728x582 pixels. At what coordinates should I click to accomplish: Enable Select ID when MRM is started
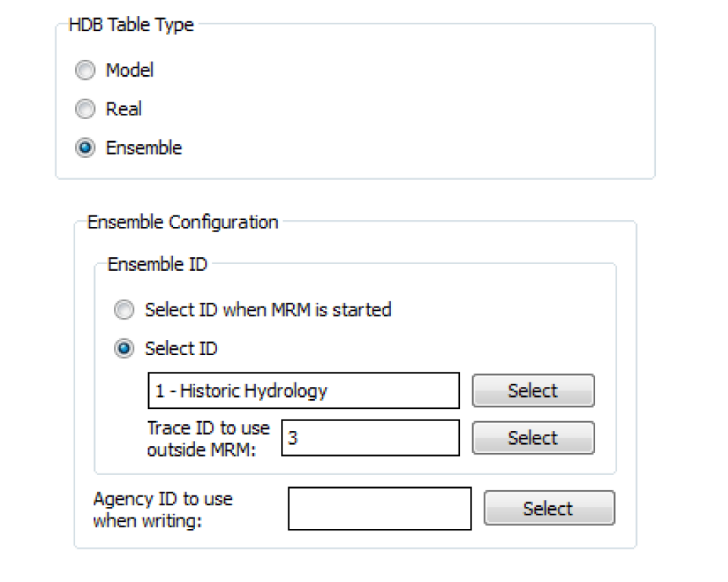pos(122,310)
